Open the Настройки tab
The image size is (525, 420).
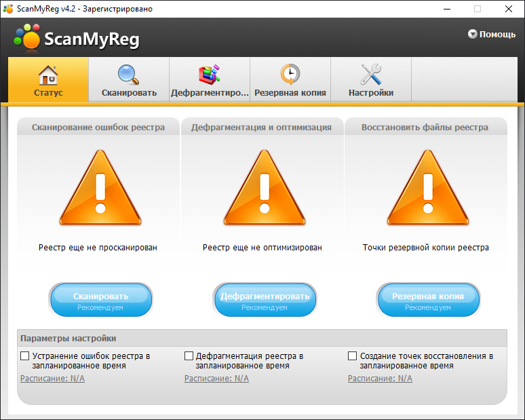(x=371, y=92)
